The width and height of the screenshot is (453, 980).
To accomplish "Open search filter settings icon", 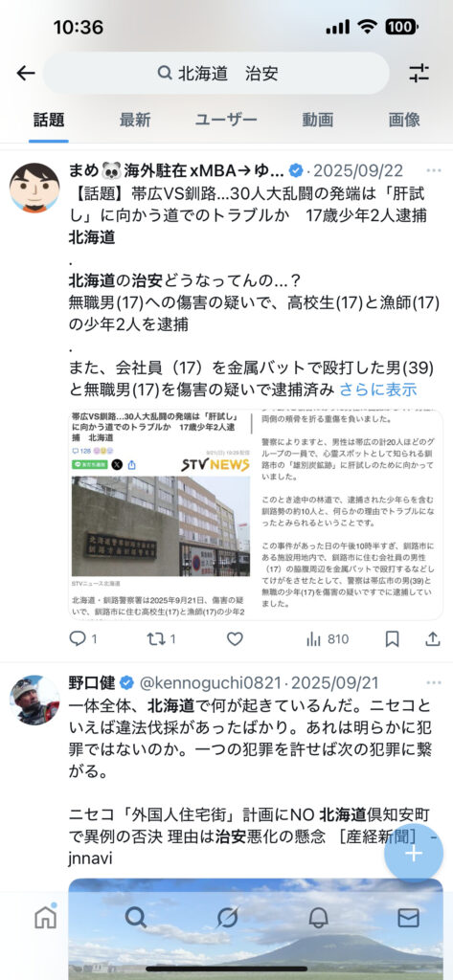I will click(419, 73).
